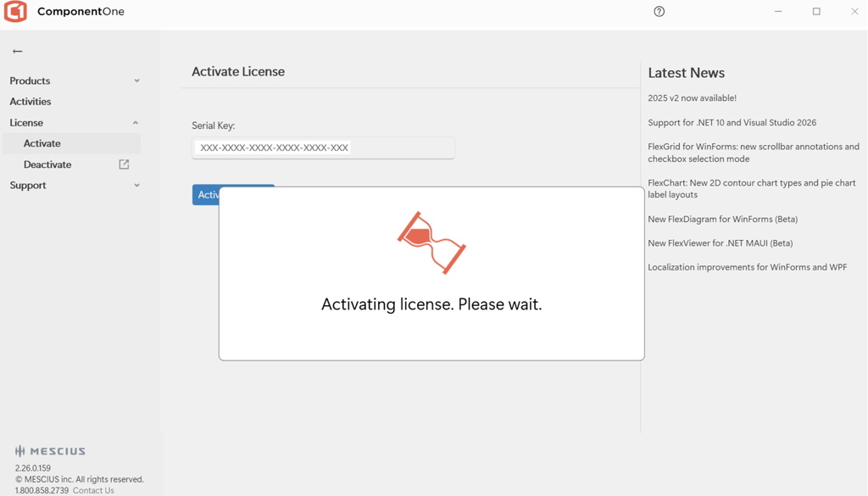Open the New FlexDiagram for WinForms news

pos(722,220)
